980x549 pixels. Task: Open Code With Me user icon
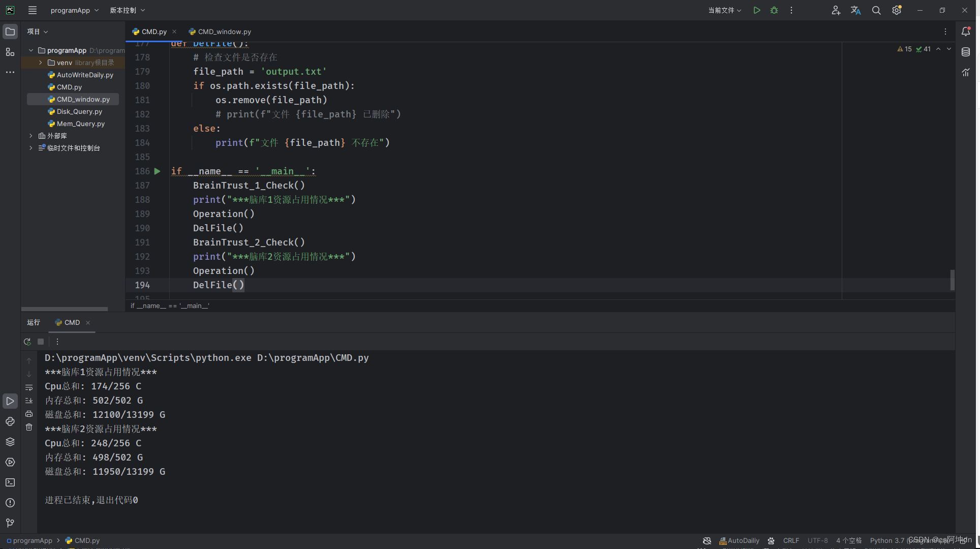tap(836, 10)
